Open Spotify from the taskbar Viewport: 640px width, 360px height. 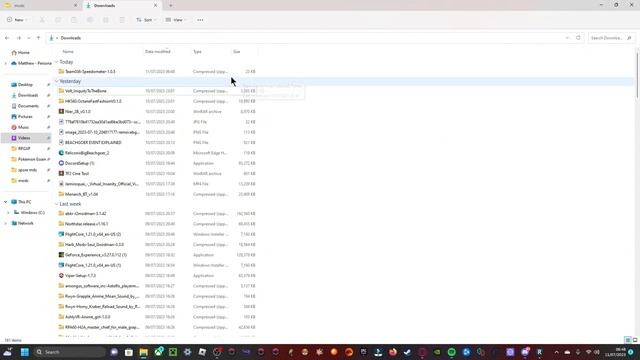coord(451,352)
